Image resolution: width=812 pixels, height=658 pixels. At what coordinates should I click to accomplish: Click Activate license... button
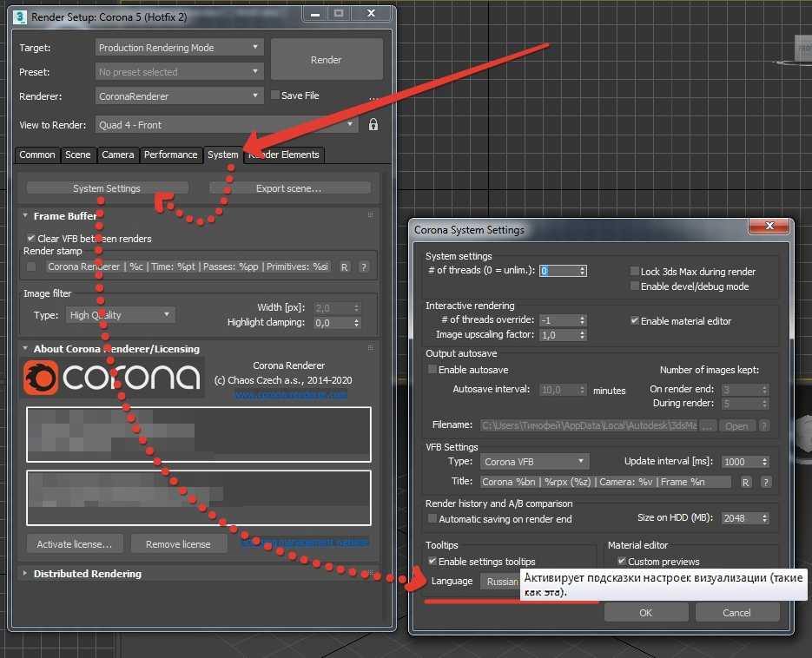point(75,544)
